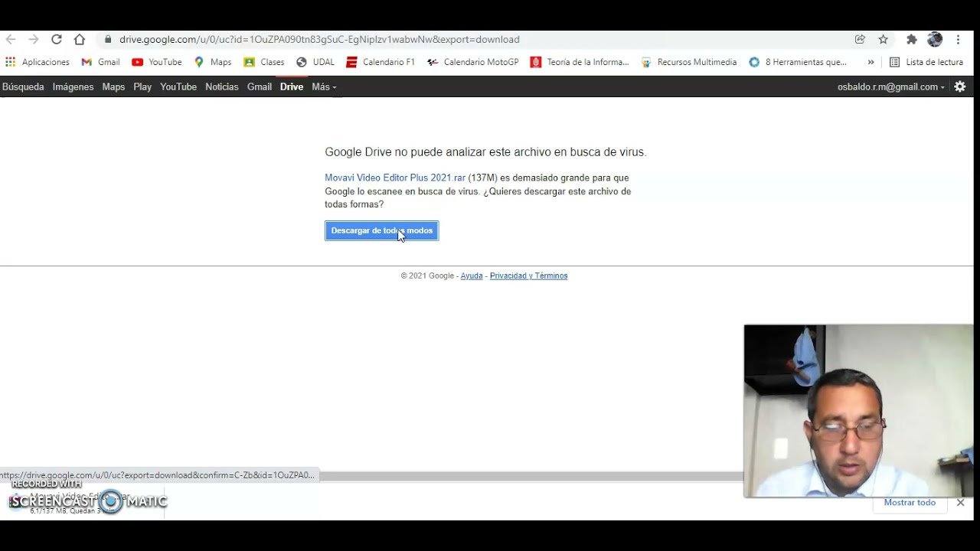Expand hidden bookmarks with the double chevron
This screenshot has width=980, height=551.
pyautogui.click(x=871, y=62)
